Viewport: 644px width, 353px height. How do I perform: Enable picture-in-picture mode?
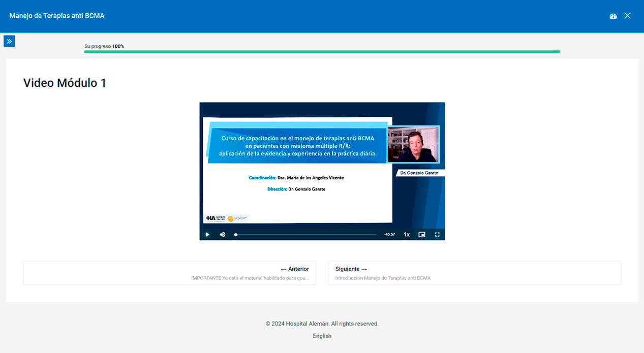pyautogui.click(x=421, y=235)
